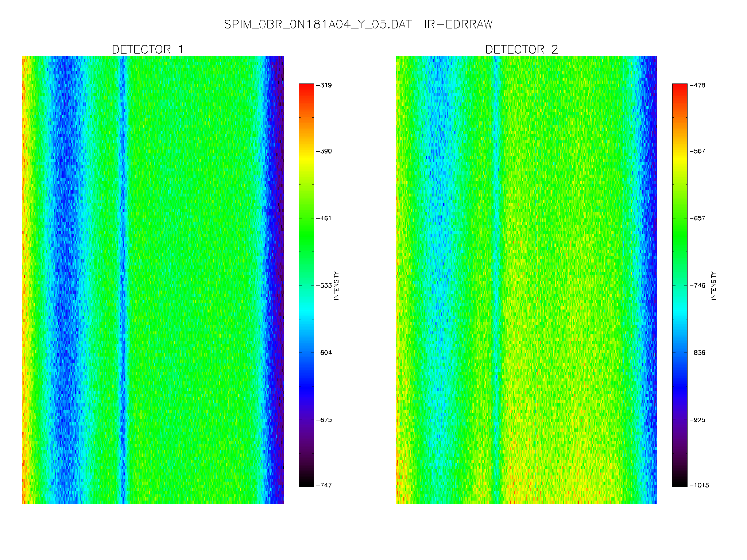747x560 pixels.
Task: Click the -675 tick label
Action: [324, 420]
